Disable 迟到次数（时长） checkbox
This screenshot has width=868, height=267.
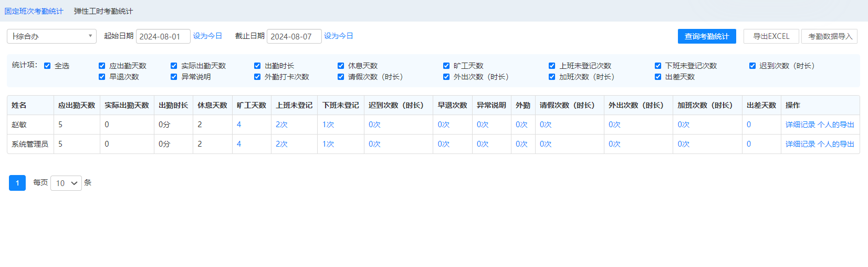(x=752, y=66)
